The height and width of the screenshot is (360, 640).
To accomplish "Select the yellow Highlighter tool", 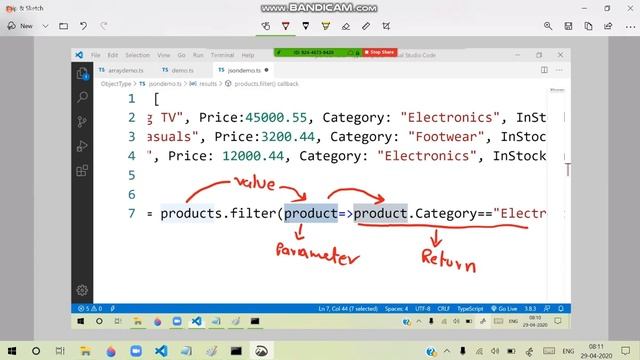I will point(325,26).
